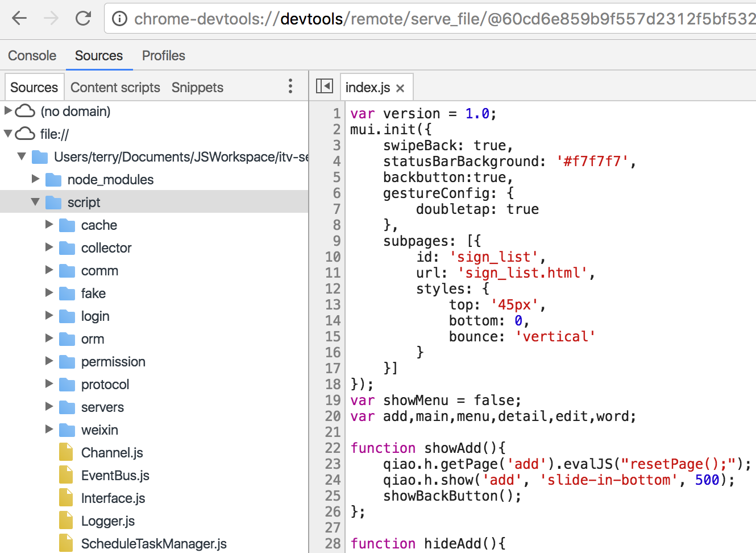
Task: Collapse the Users/terry/Documents folder node
Action: click(22, 156)
